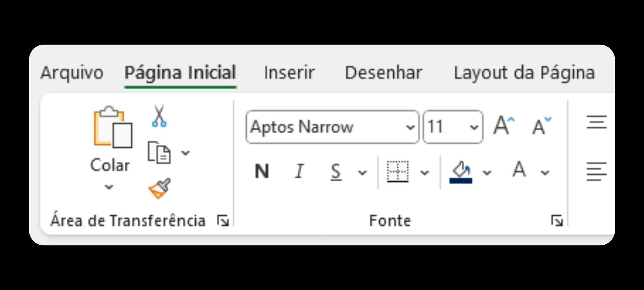Decrease font size with smaller A
This screenshot has width=644, height=290.
coord(541,126)
